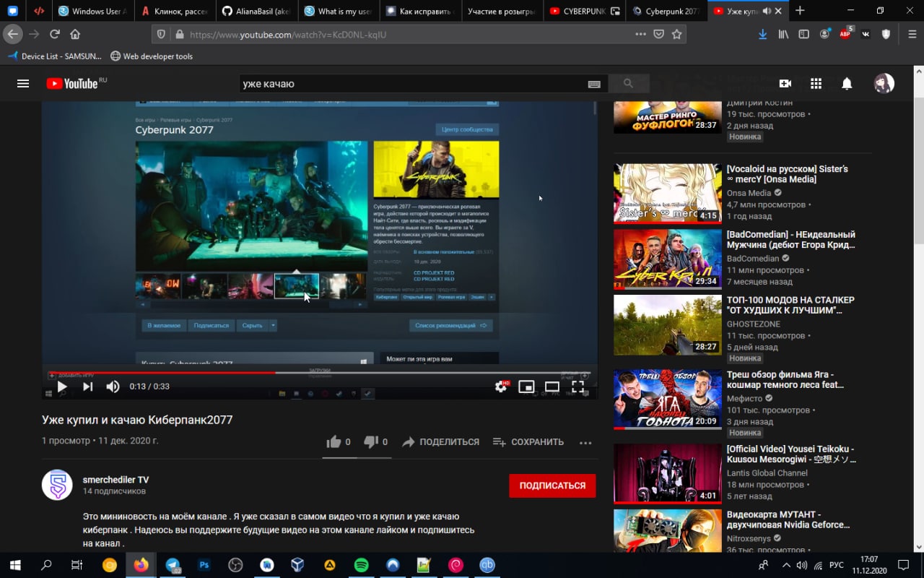Save video to playlist via СОХРАНИТЬ
Screen dimensions: 924x578
528,442
